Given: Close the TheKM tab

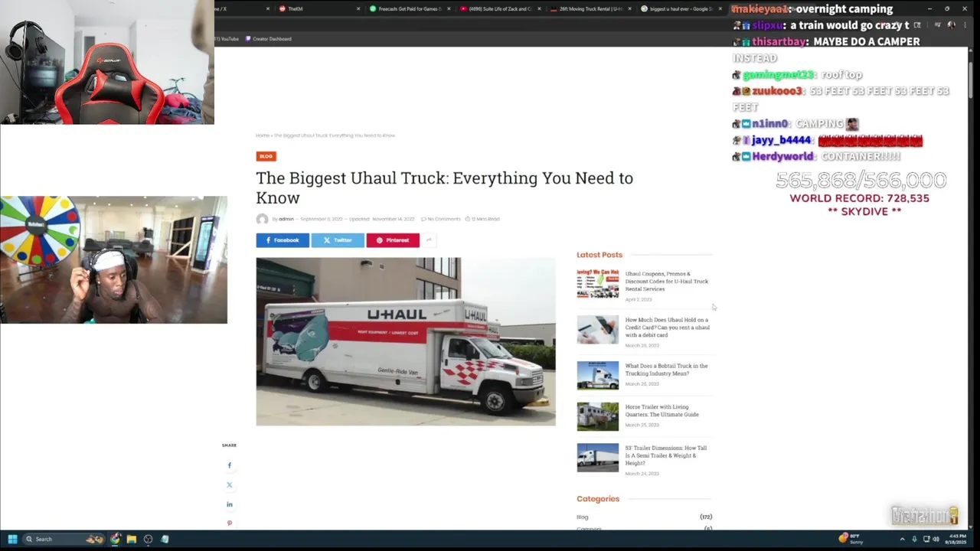Looking at the screenshot, I should tap(358, 9).
